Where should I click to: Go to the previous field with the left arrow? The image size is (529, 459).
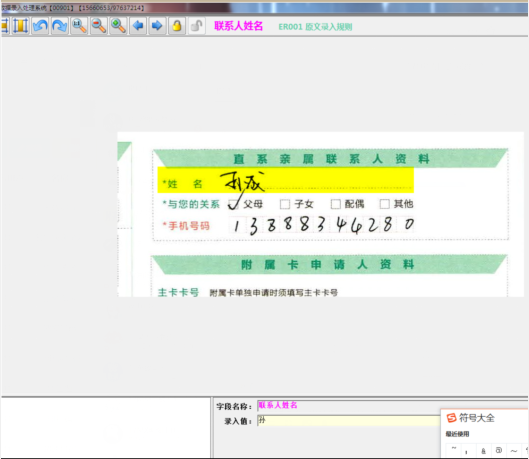[x=138, y=26]
